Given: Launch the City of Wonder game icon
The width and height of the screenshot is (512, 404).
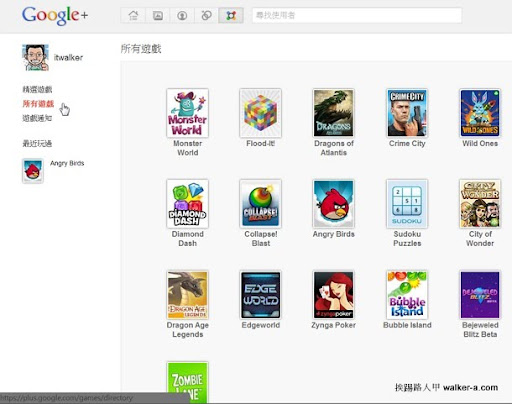Looking at the screenshot, I should (x=480, y=204).
